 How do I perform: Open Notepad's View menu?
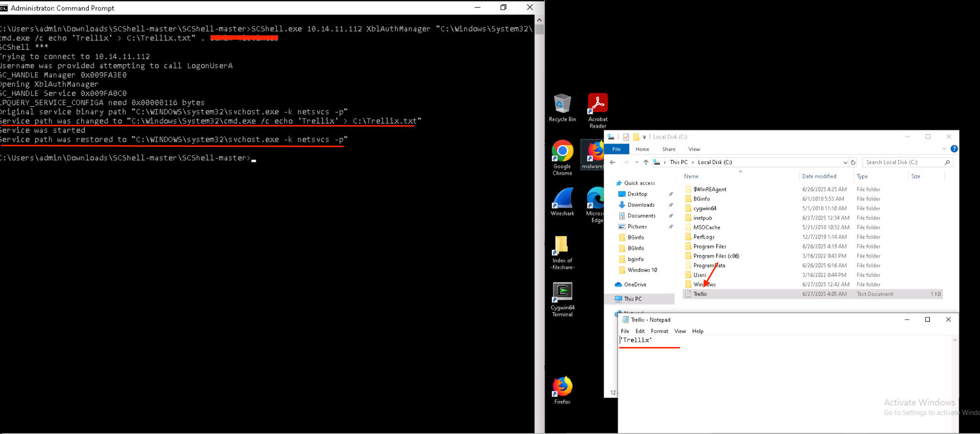pyautogui.click(x=680, y=331)
